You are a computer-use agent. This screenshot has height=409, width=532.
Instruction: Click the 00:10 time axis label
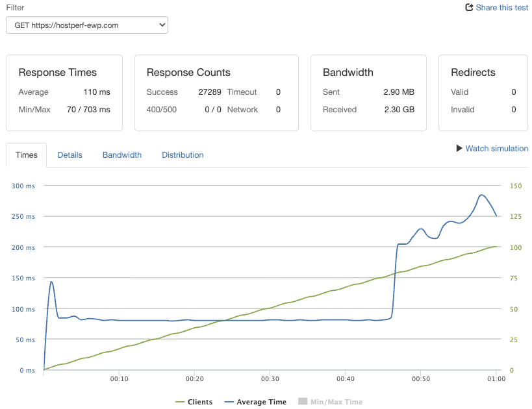(x=119, y=379)
